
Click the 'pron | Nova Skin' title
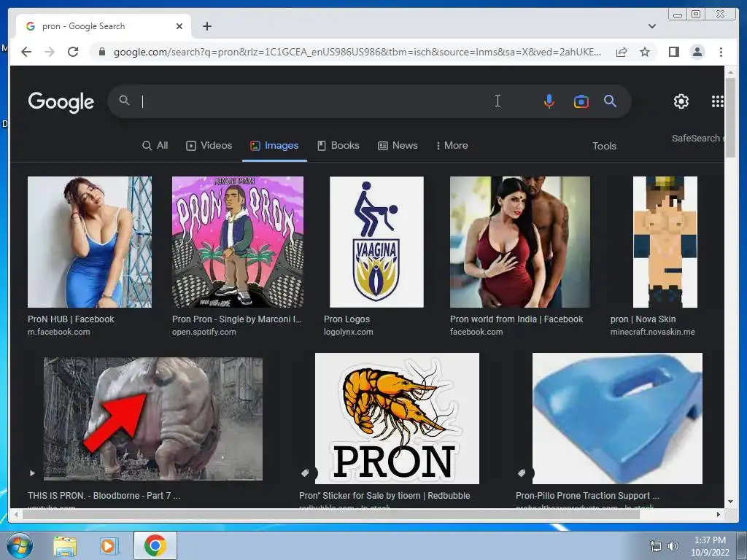click(x=643, y=319)
